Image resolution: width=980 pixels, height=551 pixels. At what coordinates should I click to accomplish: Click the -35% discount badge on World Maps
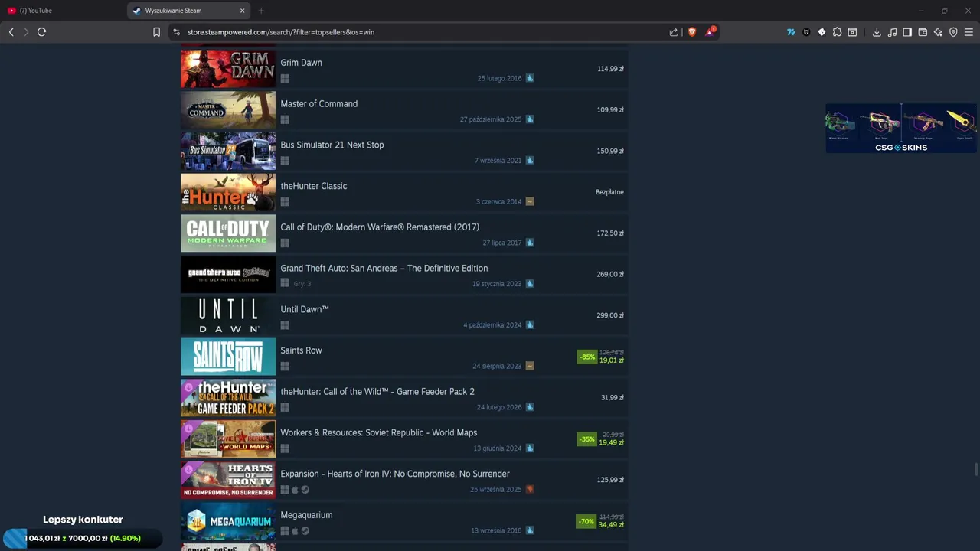[x=587, y=439]
